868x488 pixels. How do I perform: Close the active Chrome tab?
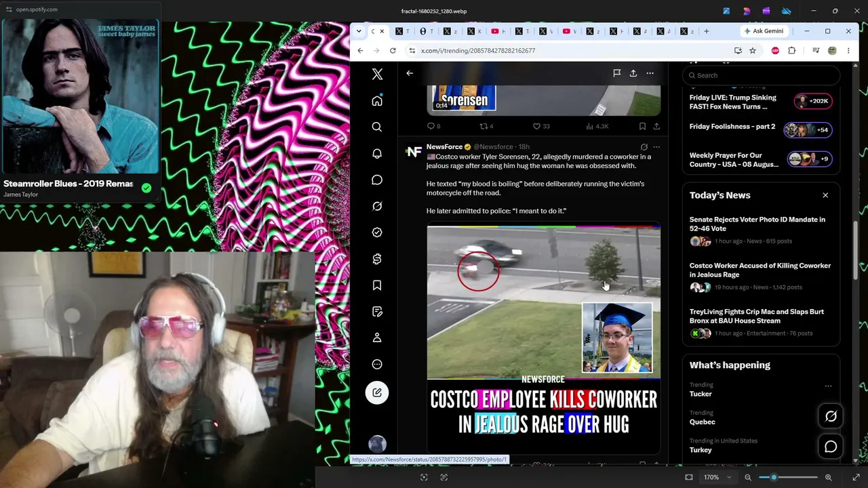point(382,31)
